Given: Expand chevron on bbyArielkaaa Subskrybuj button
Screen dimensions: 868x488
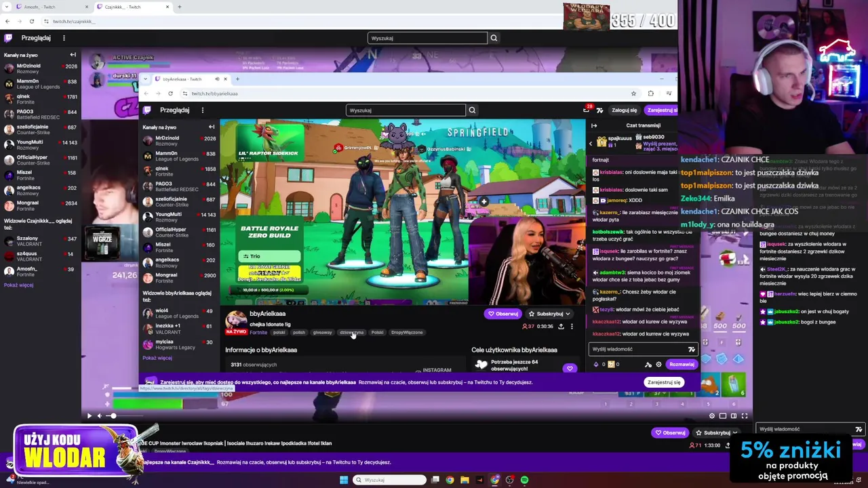Looking at the screenshot, I should click(568, 314).
